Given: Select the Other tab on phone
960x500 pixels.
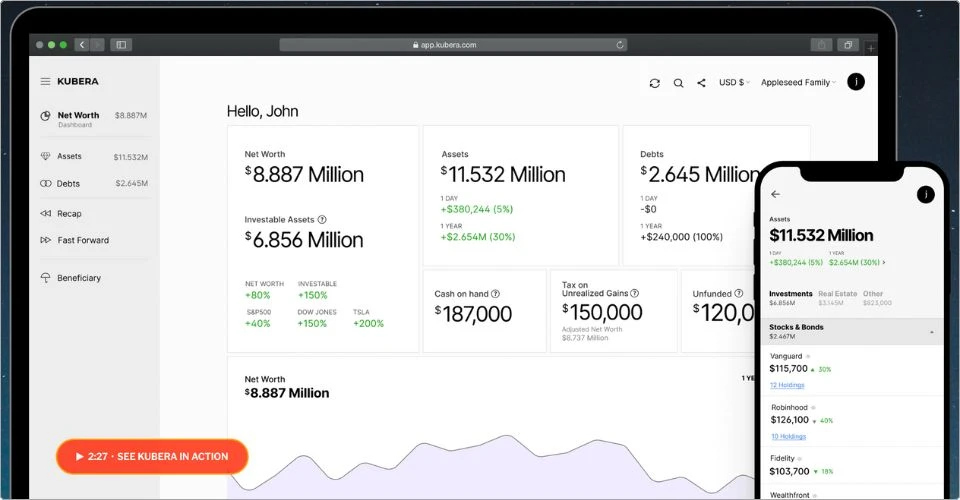Looking at the screenshot, I should pyautogui.click(x=877, y=297).
